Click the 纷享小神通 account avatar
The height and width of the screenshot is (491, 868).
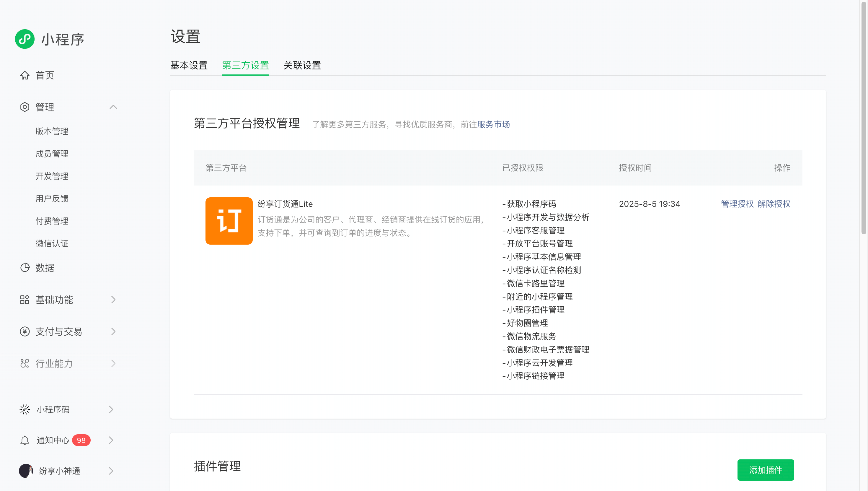[x=26, y=471]
